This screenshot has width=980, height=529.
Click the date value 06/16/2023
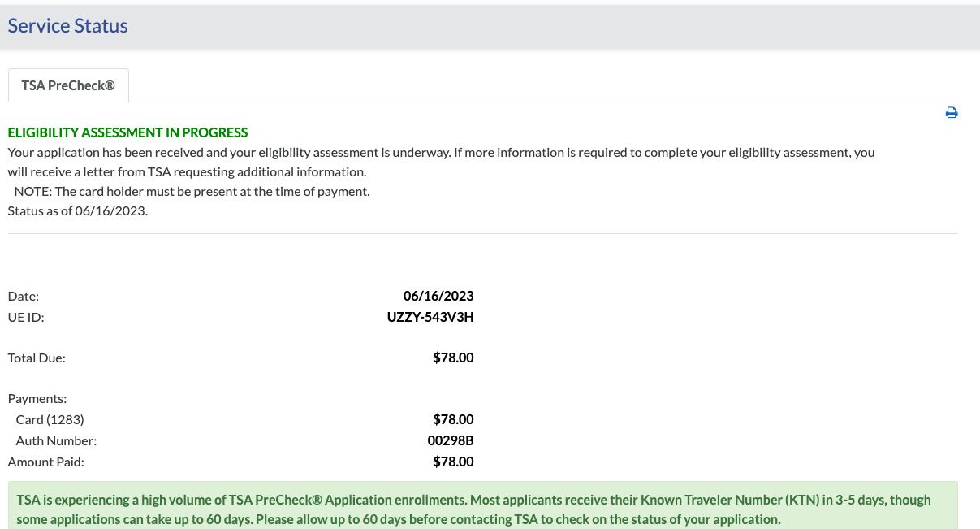coord(438,296)
